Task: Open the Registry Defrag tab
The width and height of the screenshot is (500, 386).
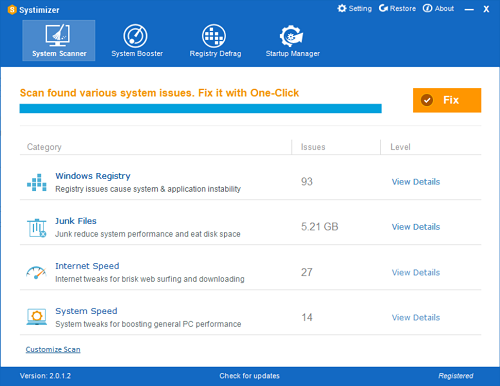Action: click(x=215, y=40)
